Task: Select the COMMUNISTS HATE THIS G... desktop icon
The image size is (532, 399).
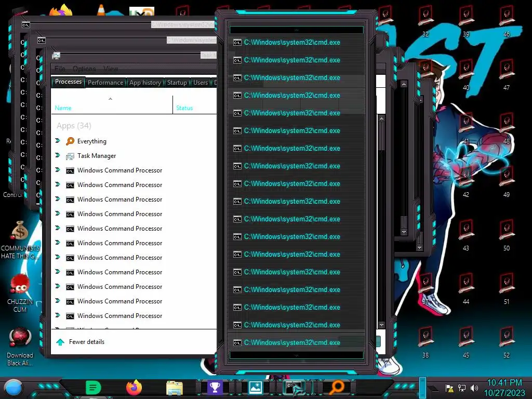Action: click(20, 240)
